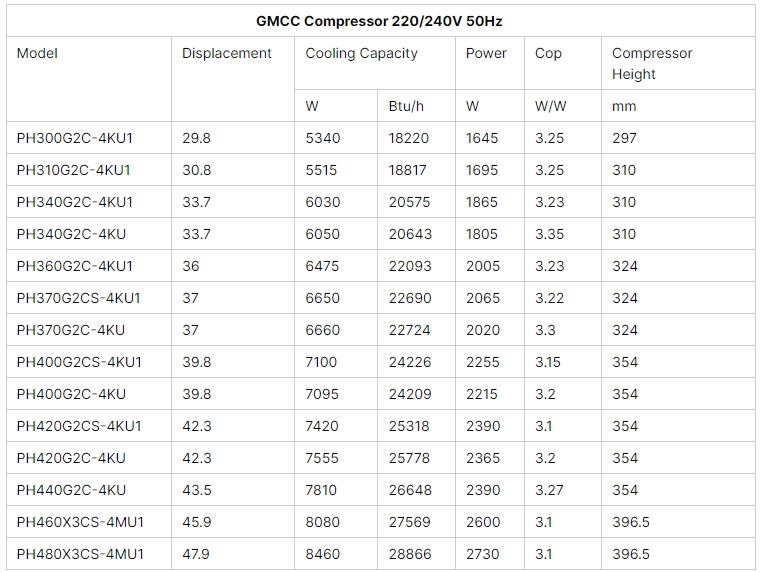Click Btu/h value 18817

408,170
